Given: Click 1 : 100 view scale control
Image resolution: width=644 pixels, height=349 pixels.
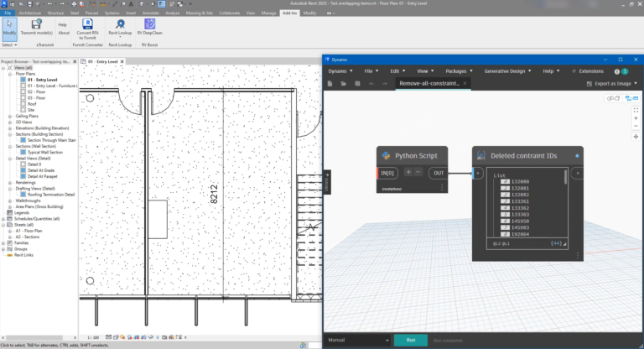Looking at the screenshot, I should point(93,337).
